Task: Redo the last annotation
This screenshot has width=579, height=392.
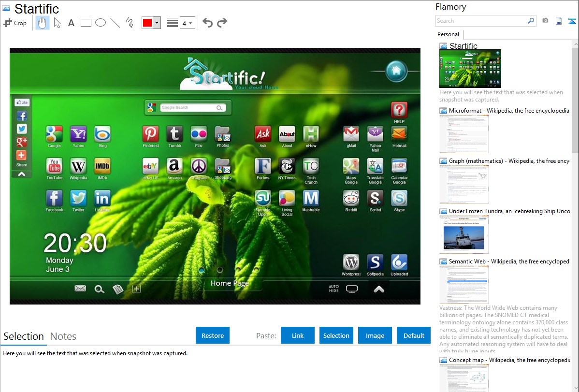Action: coord(222,23)
